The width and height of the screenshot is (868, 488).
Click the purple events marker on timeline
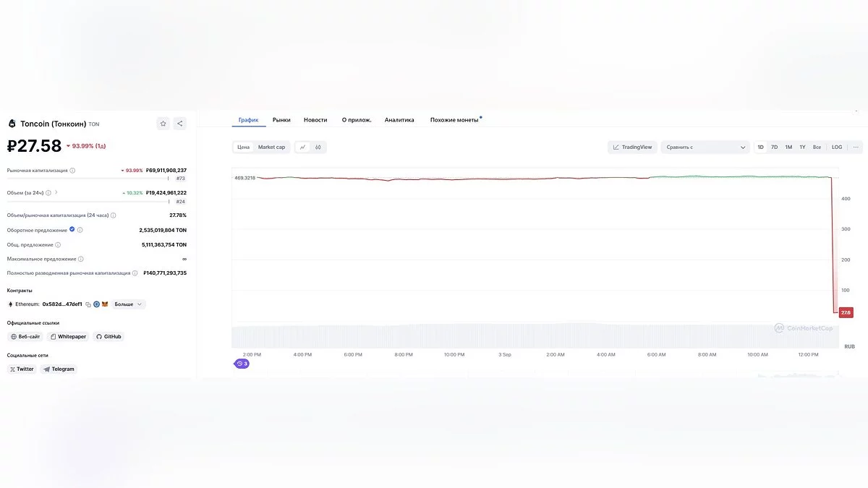[x=242, y=364]
